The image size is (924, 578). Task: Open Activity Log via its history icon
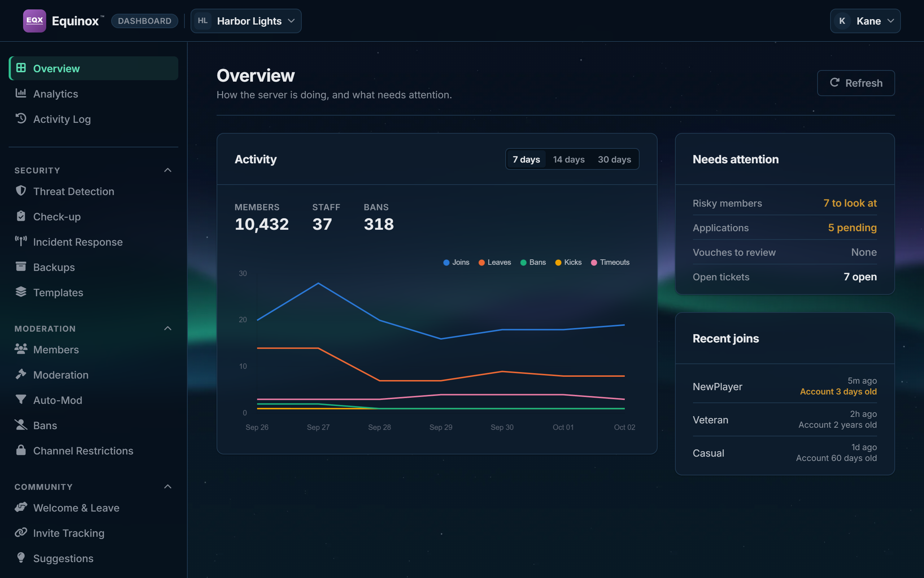(21, 118)
